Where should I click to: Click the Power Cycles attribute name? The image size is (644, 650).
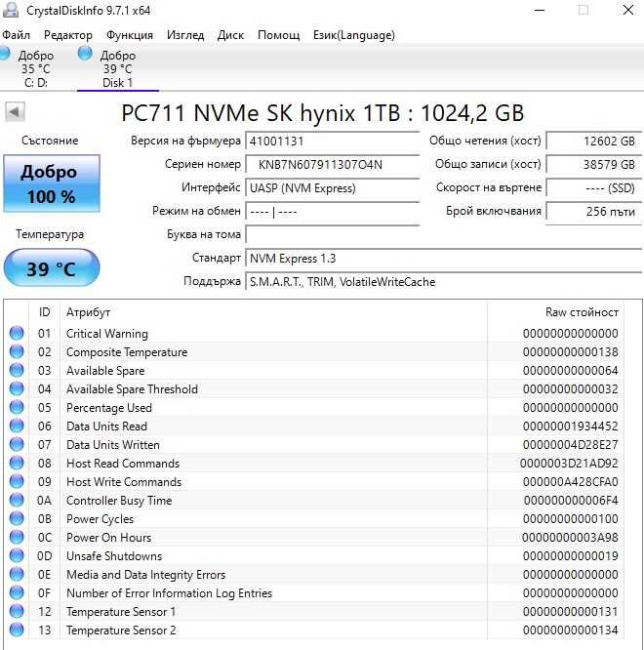(x=100, y=519)
